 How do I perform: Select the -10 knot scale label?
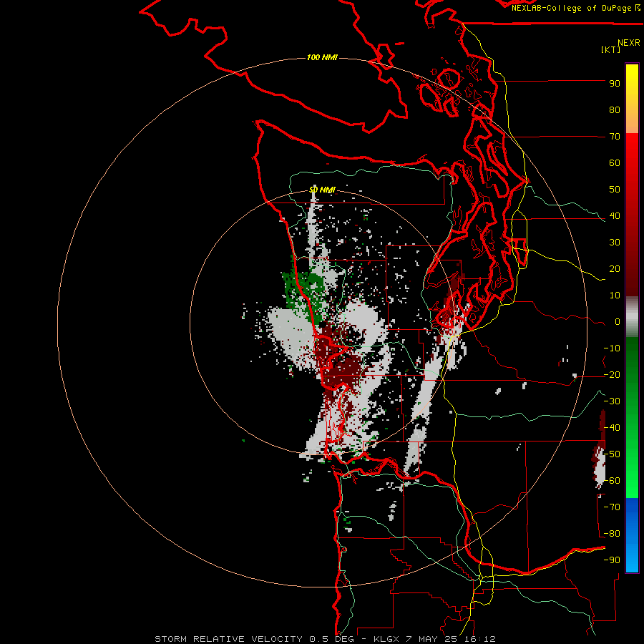point(612,348)
